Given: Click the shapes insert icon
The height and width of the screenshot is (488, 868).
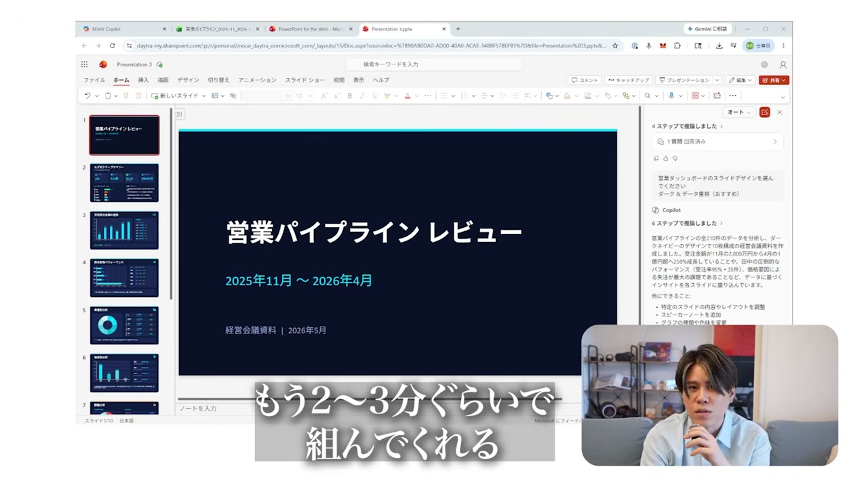Looking at the screenshot, I should [x=549, y=96].
